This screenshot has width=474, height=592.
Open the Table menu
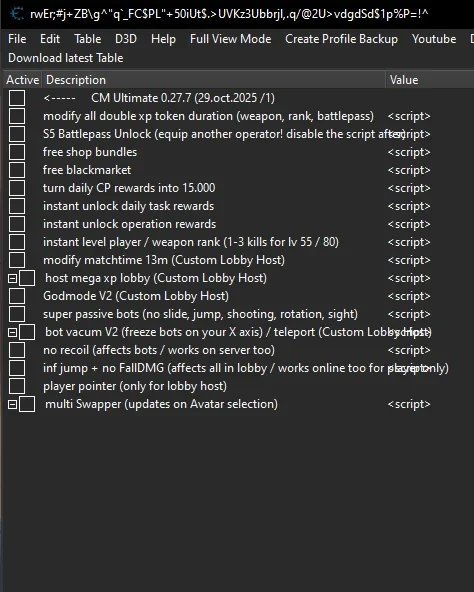click(x=88, y=39)
